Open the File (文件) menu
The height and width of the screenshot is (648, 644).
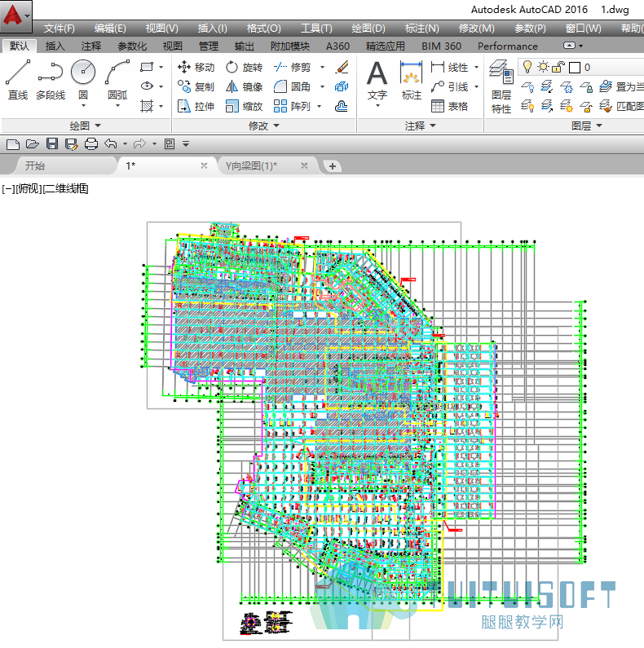[x=60, y=29]
